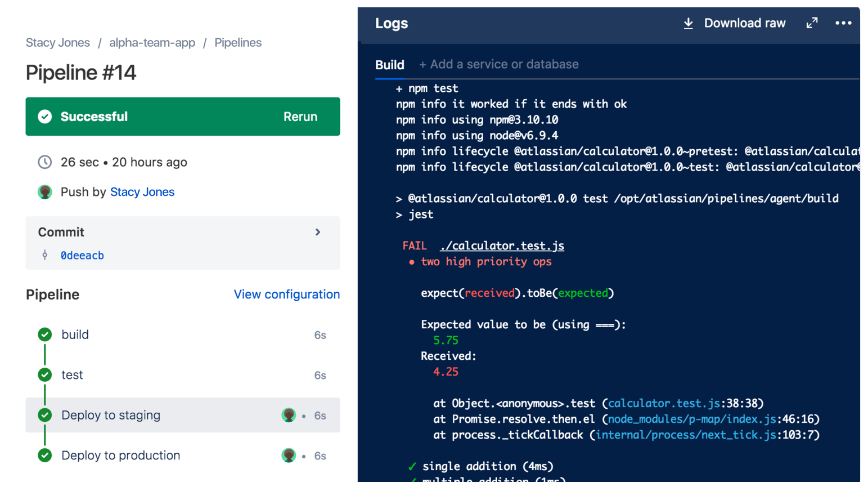Click the green check icon for build step
This screenshot has height=482, width=868.
click(45, 334)
